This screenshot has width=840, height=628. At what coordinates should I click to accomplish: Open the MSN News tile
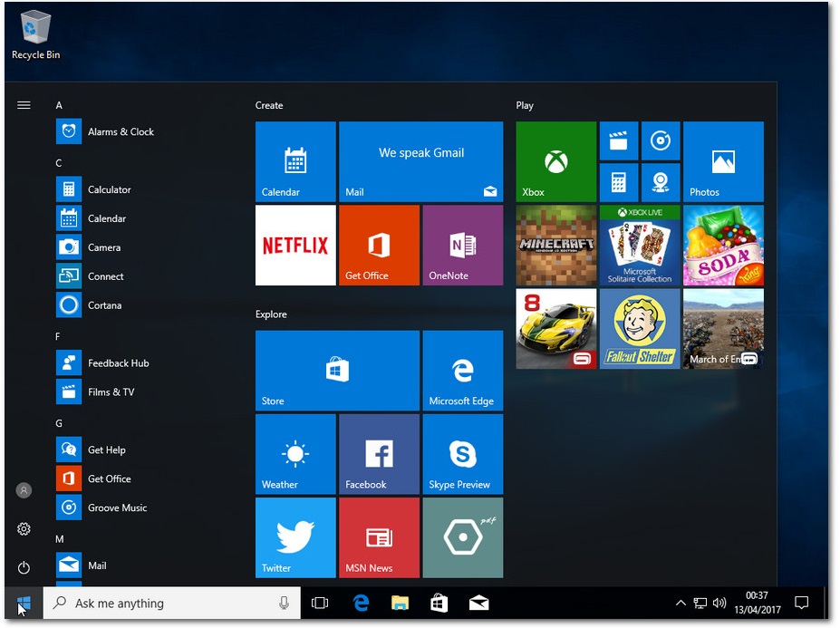pyautogui.click(x=380, y=538)
